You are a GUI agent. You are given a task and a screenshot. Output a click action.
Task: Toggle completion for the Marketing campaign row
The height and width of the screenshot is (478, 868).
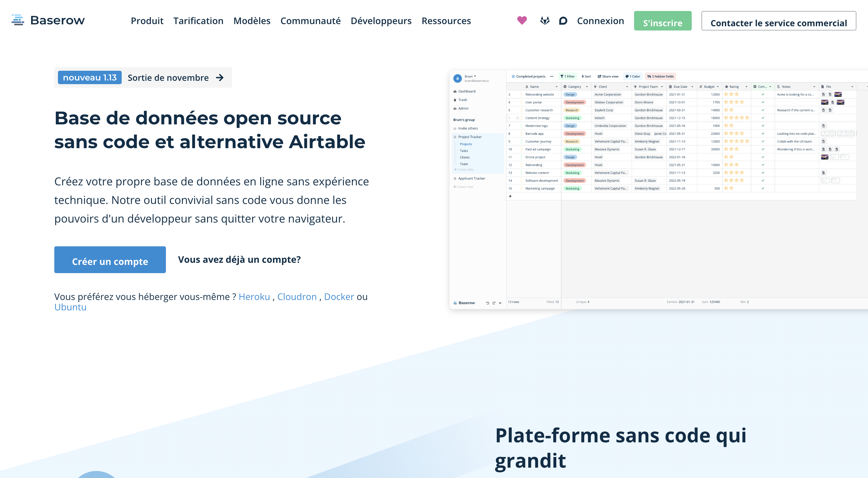[x=763, y=188]
